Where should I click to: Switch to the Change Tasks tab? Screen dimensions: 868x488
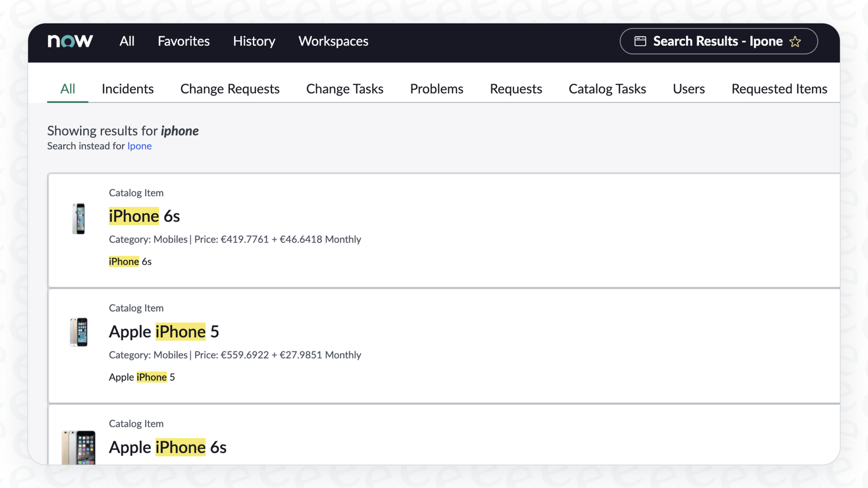[x=345, y=89]
